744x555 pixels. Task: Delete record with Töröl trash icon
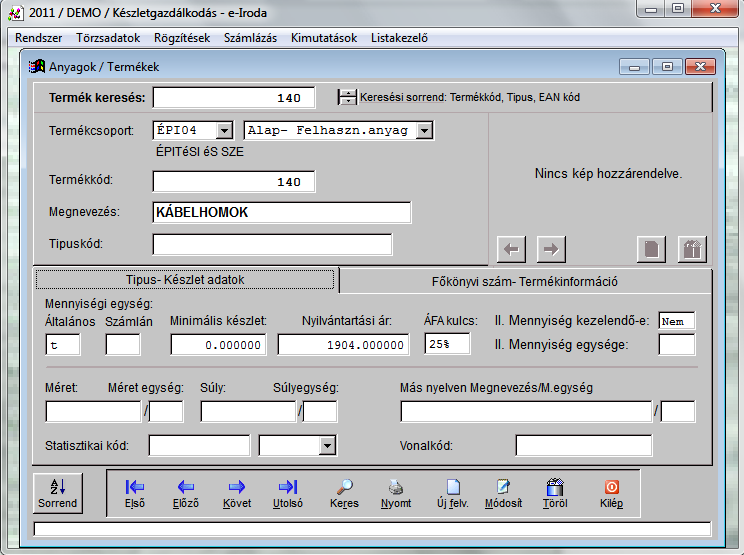[556, 493]
